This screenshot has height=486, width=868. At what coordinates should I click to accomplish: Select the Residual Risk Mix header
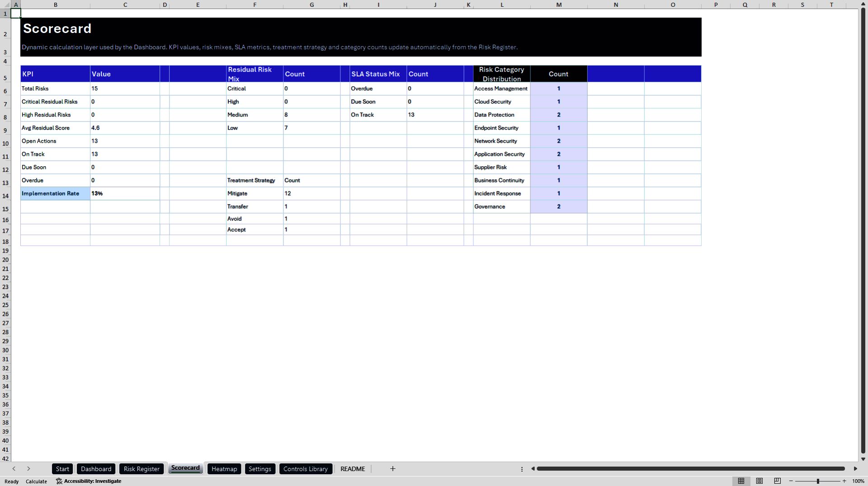(255, 74)
